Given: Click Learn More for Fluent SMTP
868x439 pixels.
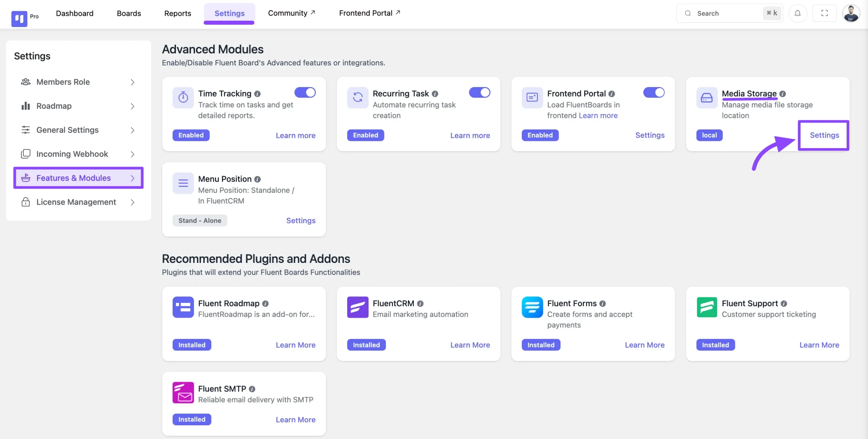Looking at the screenshot, I should (x=296, y=420).
